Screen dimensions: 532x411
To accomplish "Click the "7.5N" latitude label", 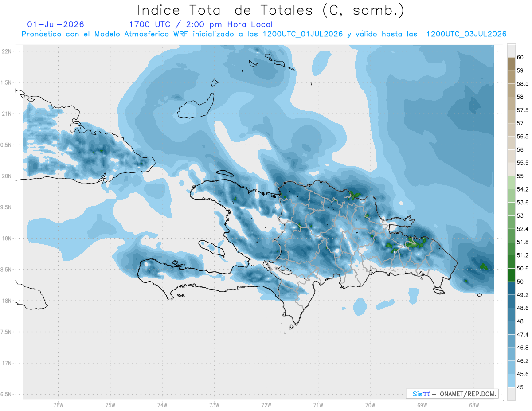I will coord(6,332).
